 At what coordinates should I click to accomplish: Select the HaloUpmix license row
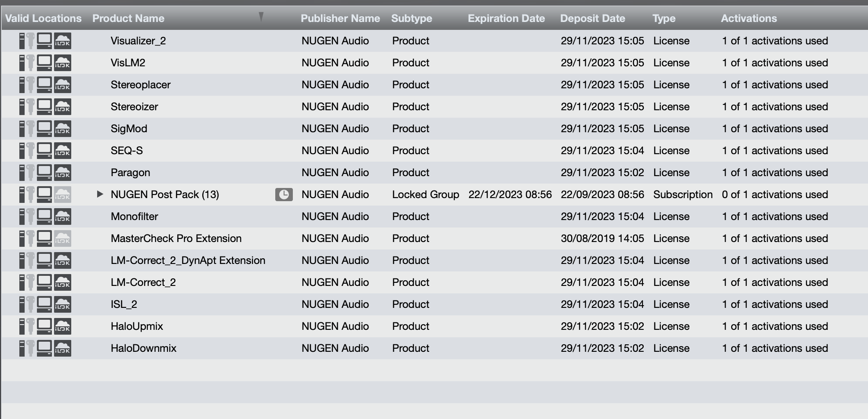(137, 326)
